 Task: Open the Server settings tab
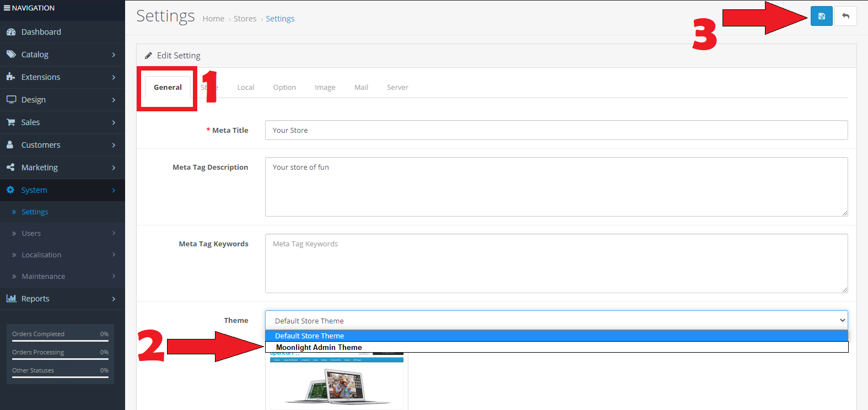pos(397,88)
